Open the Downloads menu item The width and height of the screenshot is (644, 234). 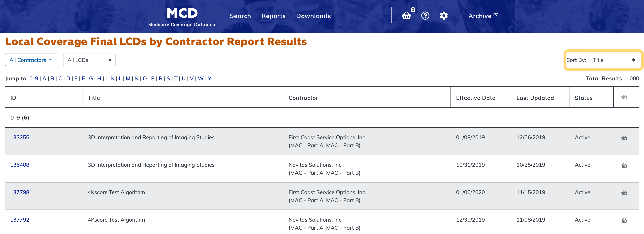click(313, 16)
